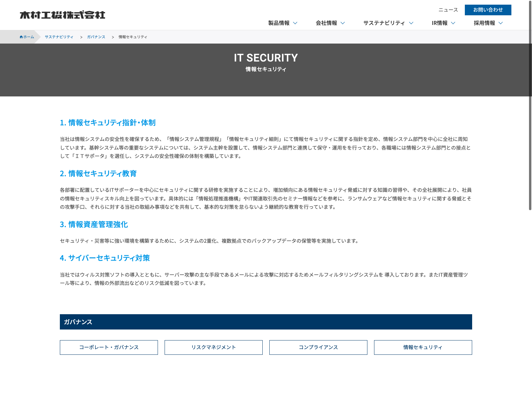Expand the サステナビリティ chevron arrow
Viewport: 532px width, 399px height.
pyautogui.click(x=411, y=23)
